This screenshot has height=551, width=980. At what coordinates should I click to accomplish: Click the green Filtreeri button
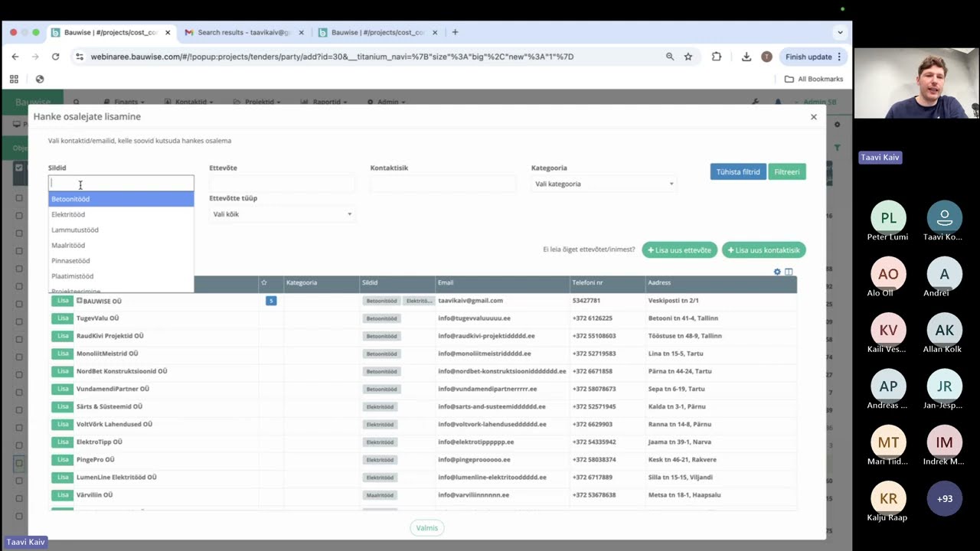(x=786, y=171)
